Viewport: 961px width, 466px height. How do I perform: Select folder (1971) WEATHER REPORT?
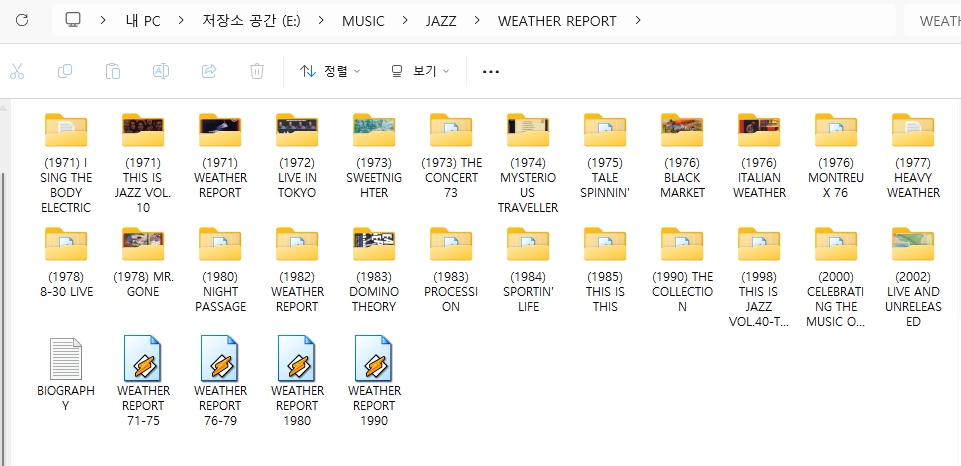pos(220,155)
